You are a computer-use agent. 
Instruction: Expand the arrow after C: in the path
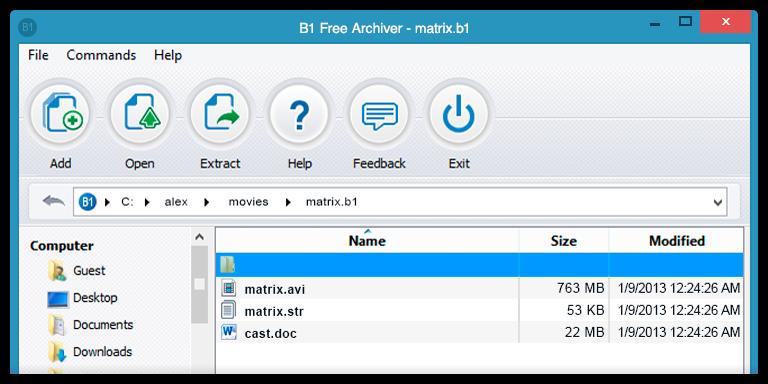(x=147, y=202)
